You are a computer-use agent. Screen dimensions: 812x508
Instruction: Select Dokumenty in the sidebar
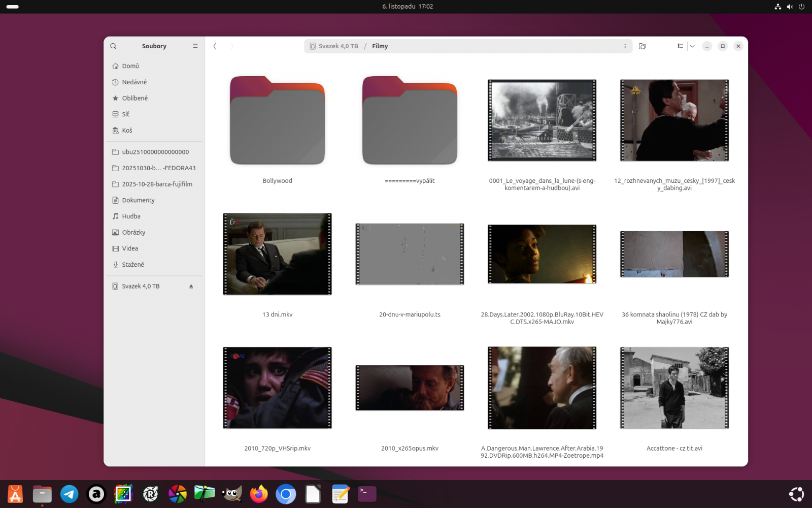pos(138,200)
